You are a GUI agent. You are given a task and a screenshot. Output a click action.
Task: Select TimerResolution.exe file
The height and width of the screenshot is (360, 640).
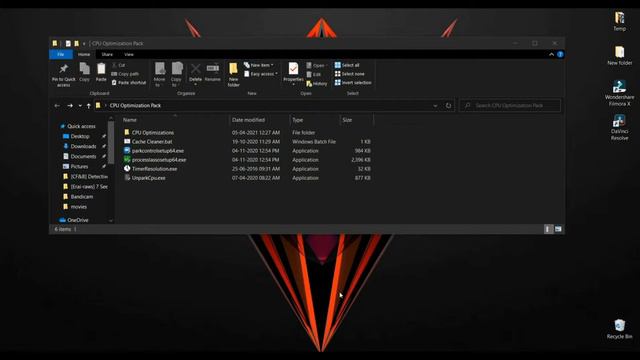(154, 169)
